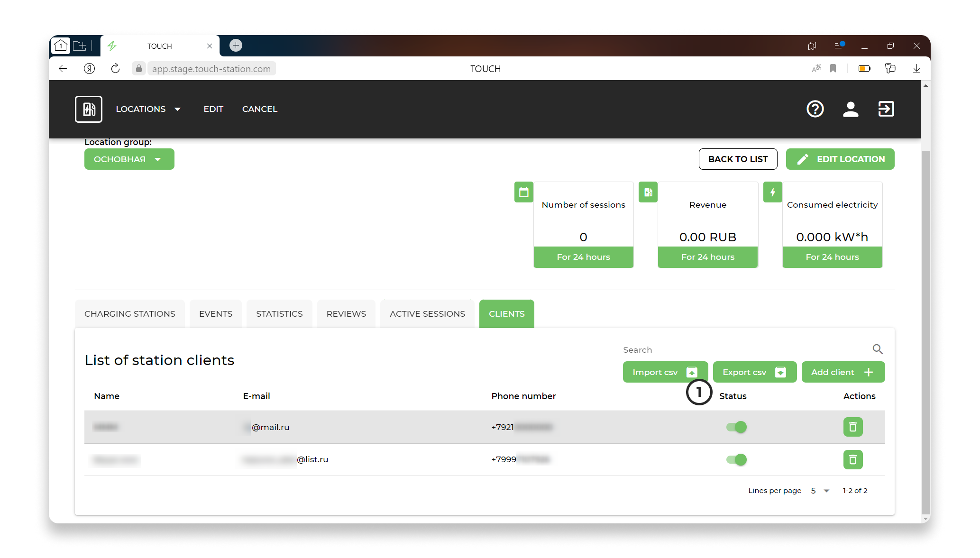Click EDIT in the top navigation
Image resolution: width=980 pixels, height=558 pixels.
tap(213, 109)
